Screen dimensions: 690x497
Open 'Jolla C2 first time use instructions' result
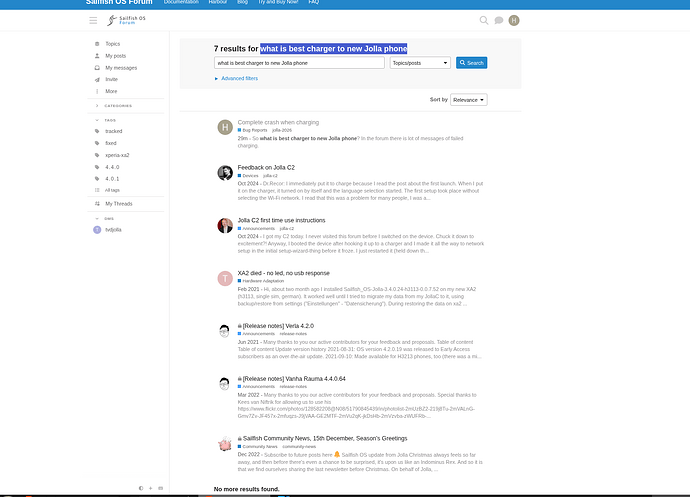tap(281, 220)
